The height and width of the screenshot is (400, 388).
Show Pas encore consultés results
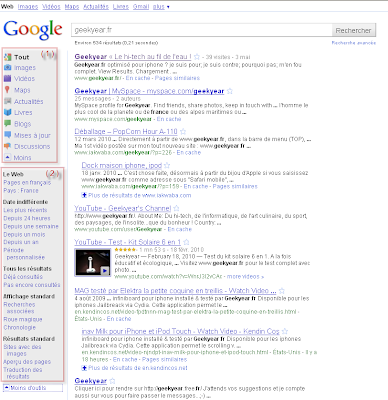32,285
